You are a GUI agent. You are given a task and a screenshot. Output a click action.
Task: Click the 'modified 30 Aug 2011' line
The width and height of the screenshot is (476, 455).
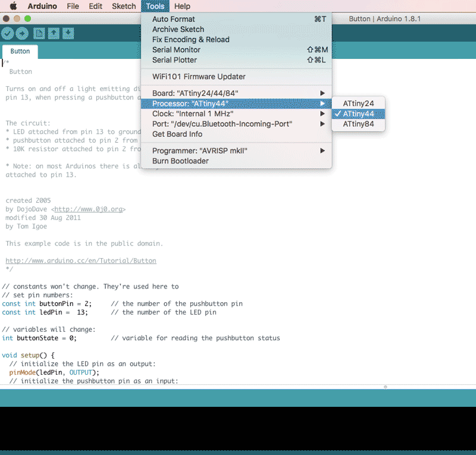point(43,218)
